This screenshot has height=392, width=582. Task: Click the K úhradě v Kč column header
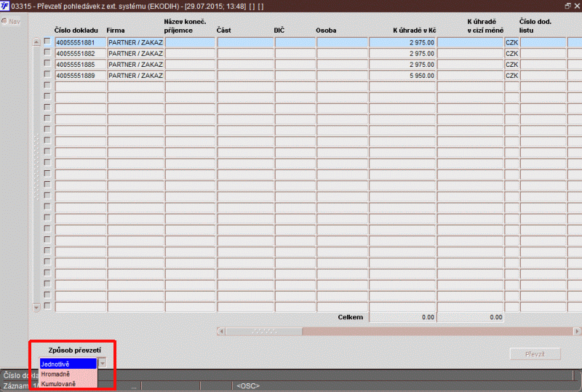point(414,31)
